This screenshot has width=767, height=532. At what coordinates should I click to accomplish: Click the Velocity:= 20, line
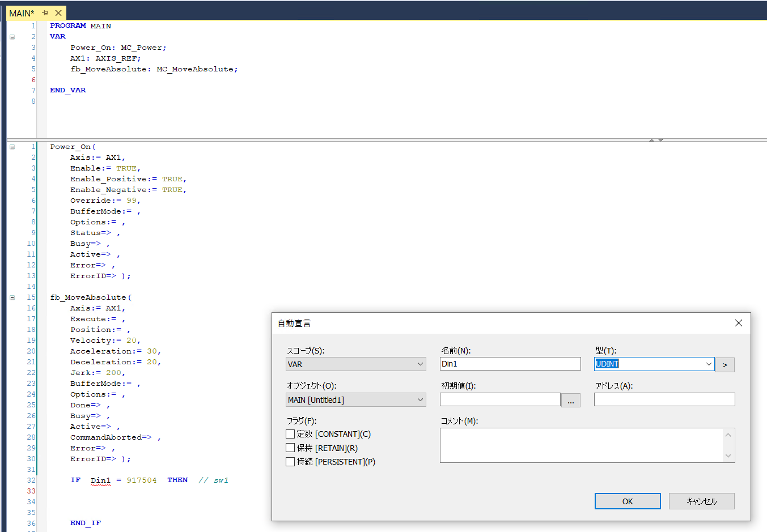coord(105,341)
